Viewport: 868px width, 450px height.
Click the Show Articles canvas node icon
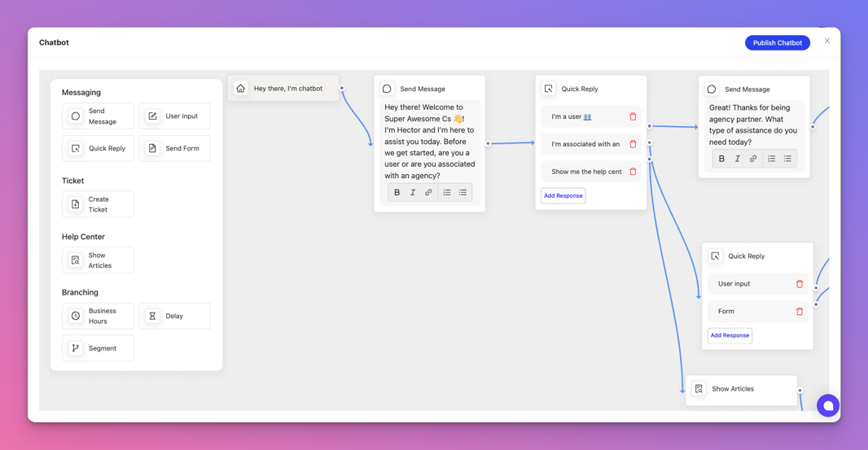(x=699, y=389)
